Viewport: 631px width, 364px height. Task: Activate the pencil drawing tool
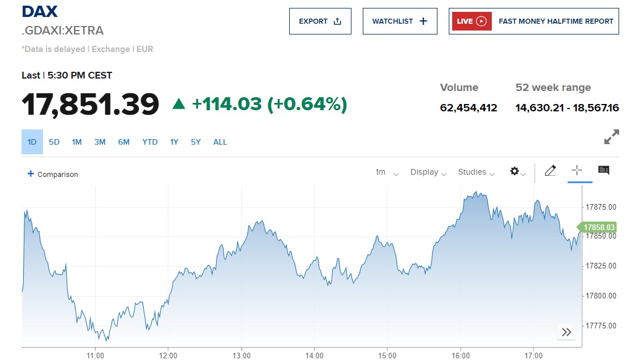[x=550, y=171]
